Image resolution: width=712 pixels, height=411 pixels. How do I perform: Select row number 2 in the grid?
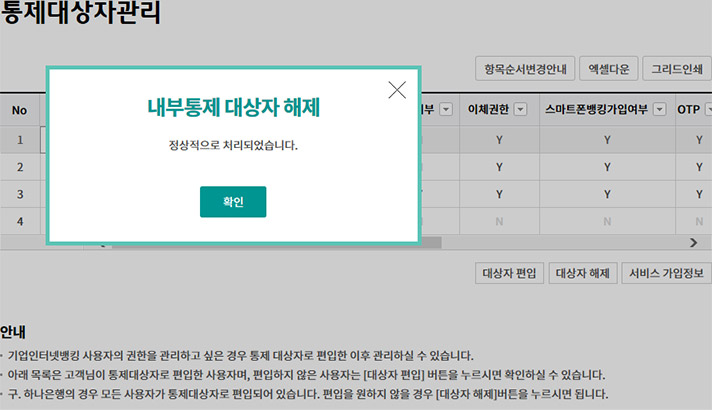click(x=19, y=167)
